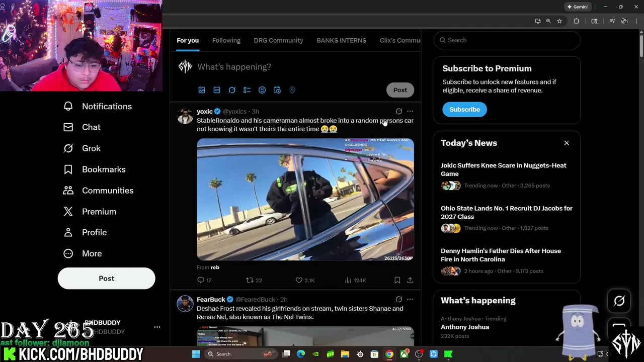Reply to yoxic's post
Image resolution: width=644 pixels, height=362 pixels.
(x=204, y=280)
